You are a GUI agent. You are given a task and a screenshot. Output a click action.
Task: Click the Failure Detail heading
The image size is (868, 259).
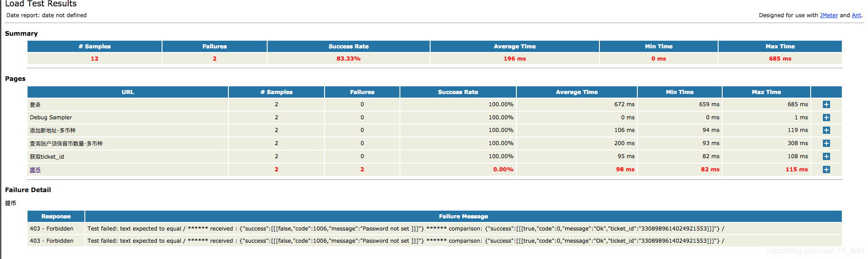coord(28,190)
